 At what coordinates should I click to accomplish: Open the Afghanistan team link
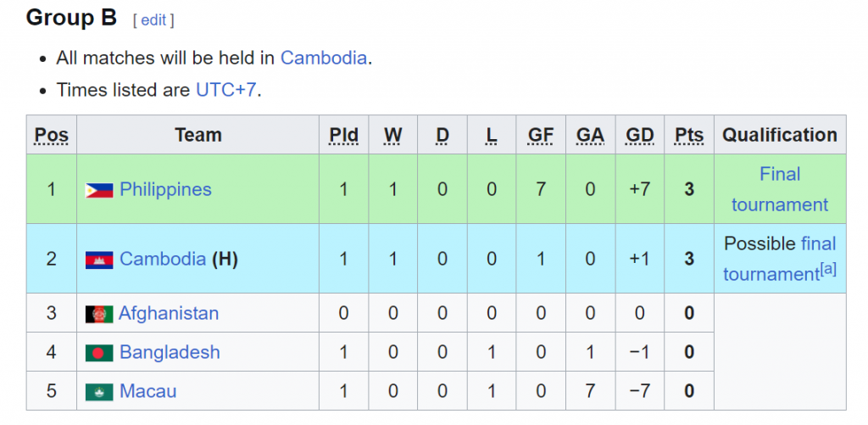(169, 314)
